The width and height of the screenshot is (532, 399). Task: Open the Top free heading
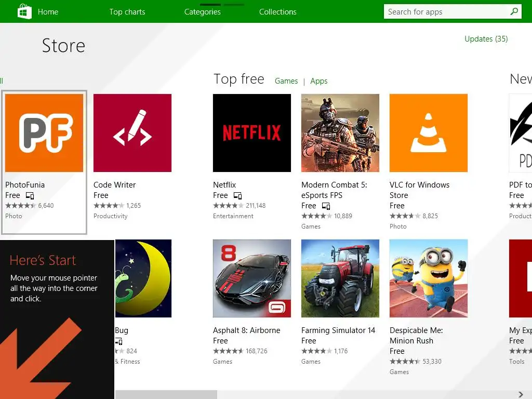click(x=239, y=79)
